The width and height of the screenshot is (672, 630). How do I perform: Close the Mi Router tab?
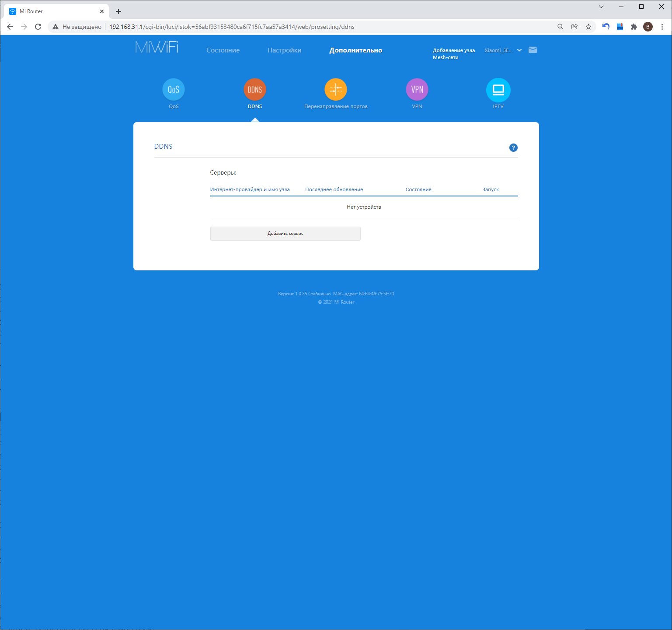click(102, 11)
